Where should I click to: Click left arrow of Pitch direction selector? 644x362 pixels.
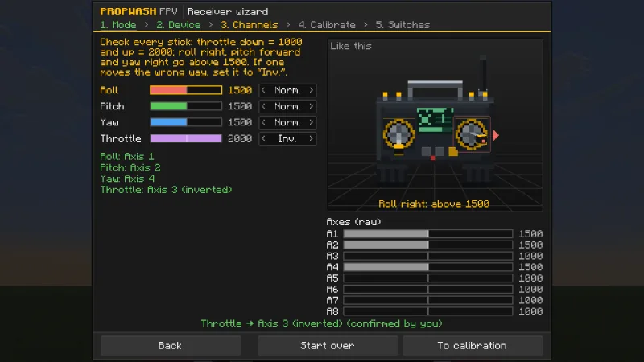click(264, 106)
